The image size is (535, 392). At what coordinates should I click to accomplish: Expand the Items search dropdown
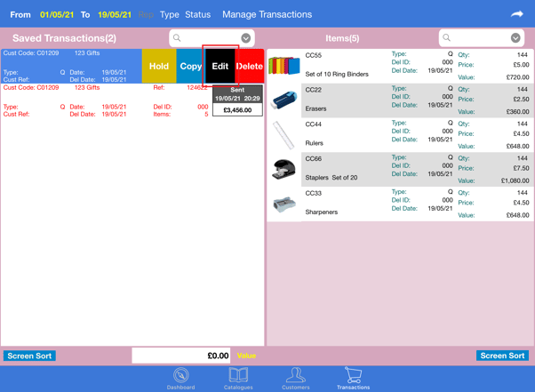[x=515, y=38]
